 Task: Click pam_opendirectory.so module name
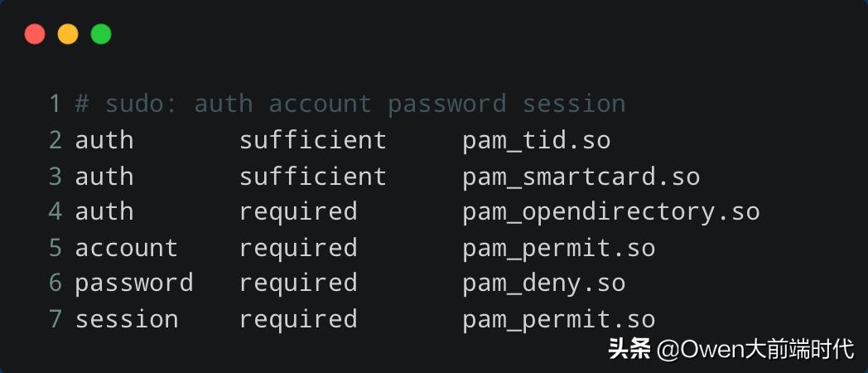click(611, 213)
